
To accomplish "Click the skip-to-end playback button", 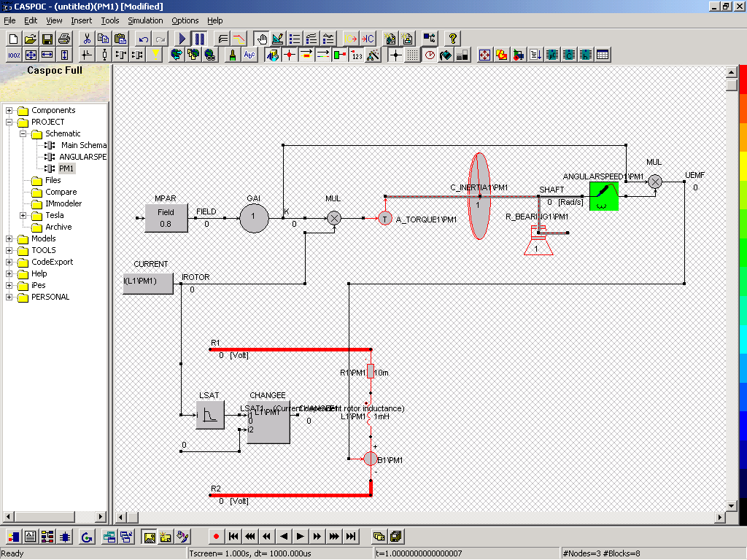I will coord(351,537).
